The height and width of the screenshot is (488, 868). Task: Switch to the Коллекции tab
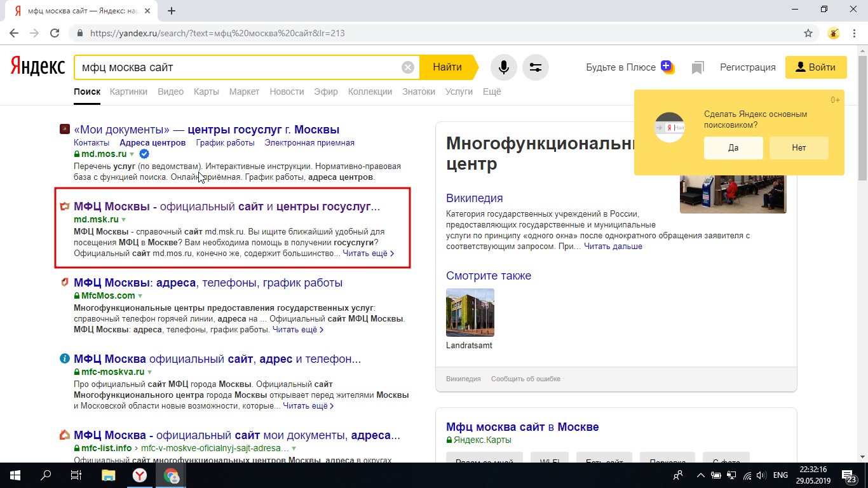click(370, 91)
